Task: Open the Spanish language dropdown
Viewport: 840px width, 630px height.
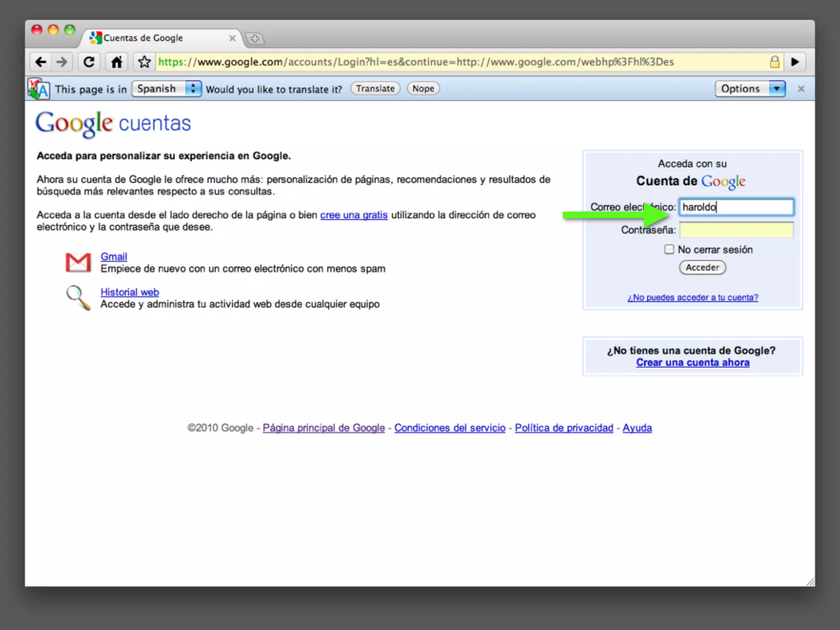Action: pos(167,89)
